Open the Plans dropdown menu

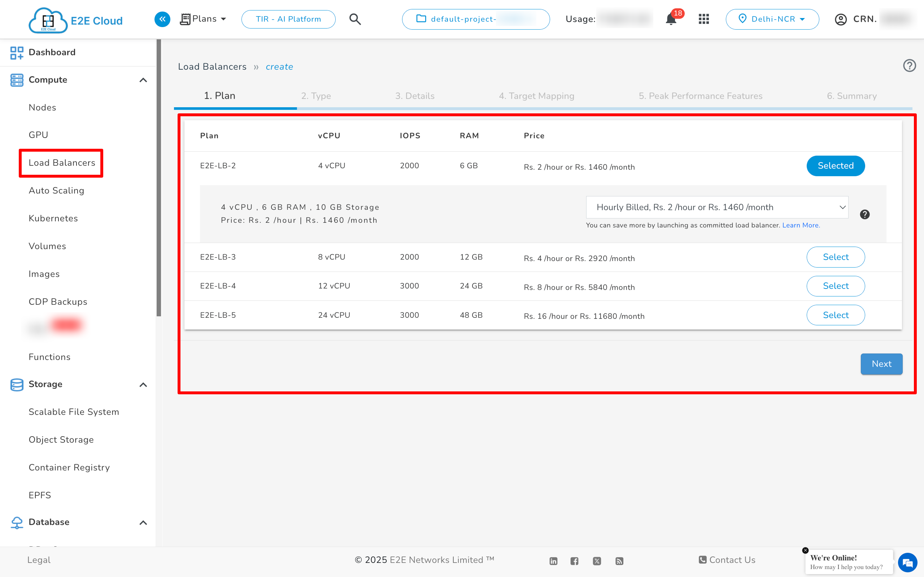pos(203,19)
